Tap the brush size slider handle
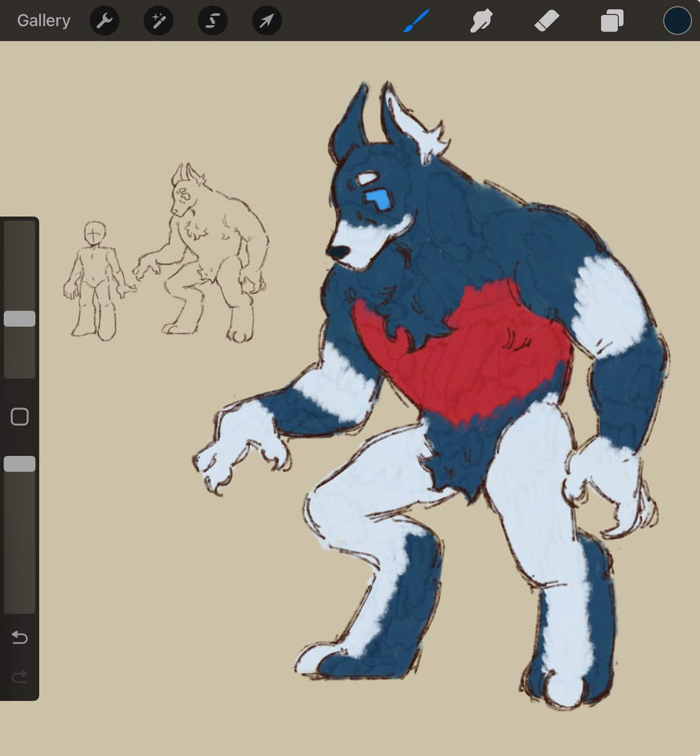 tap(20, 318)
